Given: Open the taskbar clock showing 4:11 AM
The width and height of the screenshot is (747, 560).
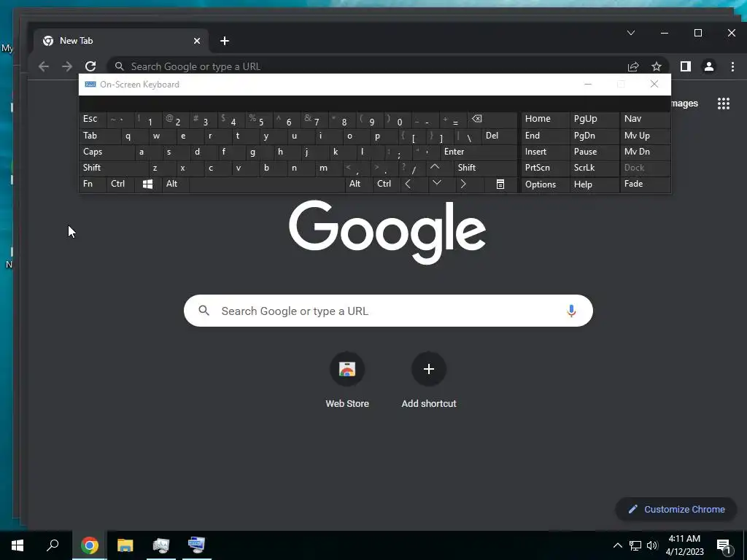Looking at the screenshot, I should [x=684, y=545].
